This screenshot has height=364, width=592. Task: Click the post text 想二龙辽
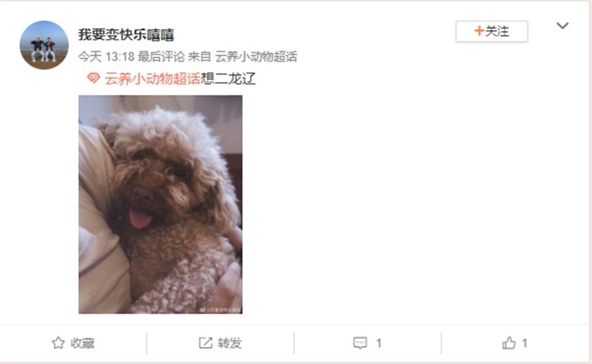coord(228,79)
